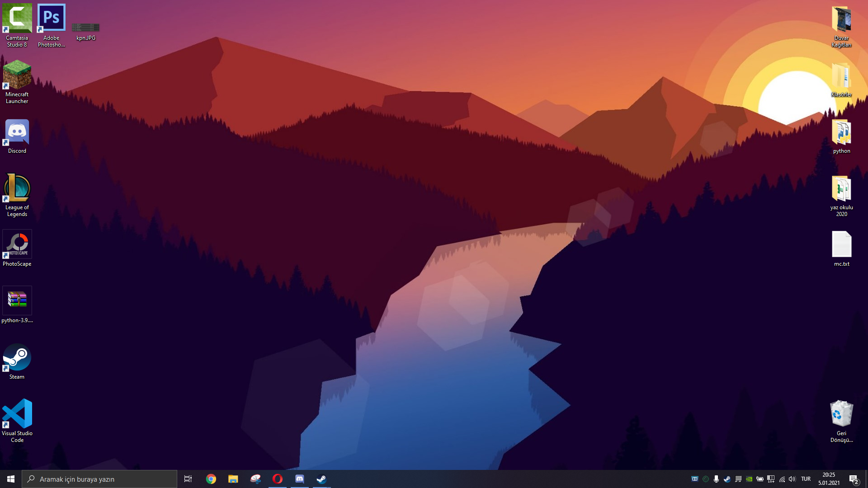Image resolution: width=868 pixels, height=488 pixels.
Task: Open Google Chrome from the taskbar
Action: (x=211, y=479)
